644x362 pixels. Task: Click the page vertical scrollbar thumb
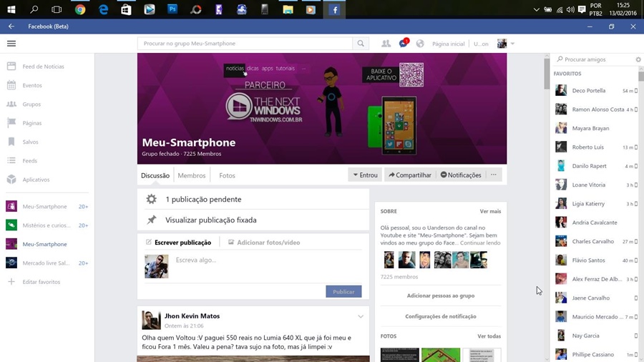point(547,74)
